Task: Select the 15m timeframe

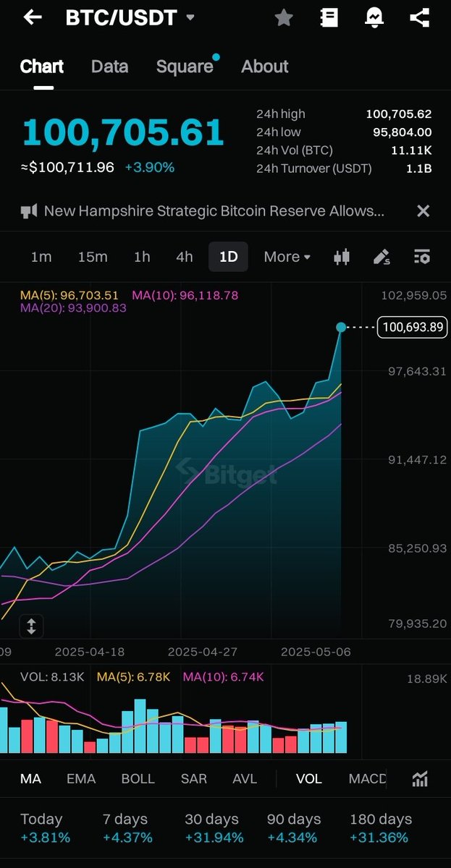Action: tap(93, 257)
